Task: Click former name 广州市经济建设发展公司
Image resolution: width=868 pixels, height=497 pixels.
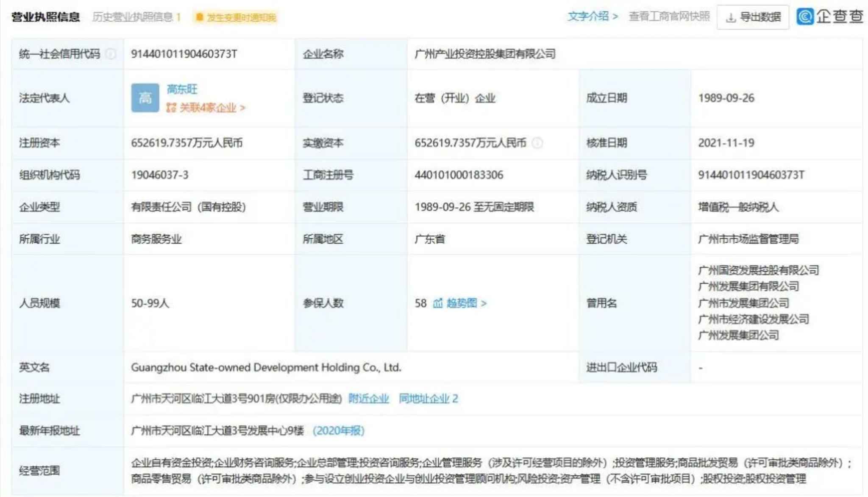Action: coord(753,319)
